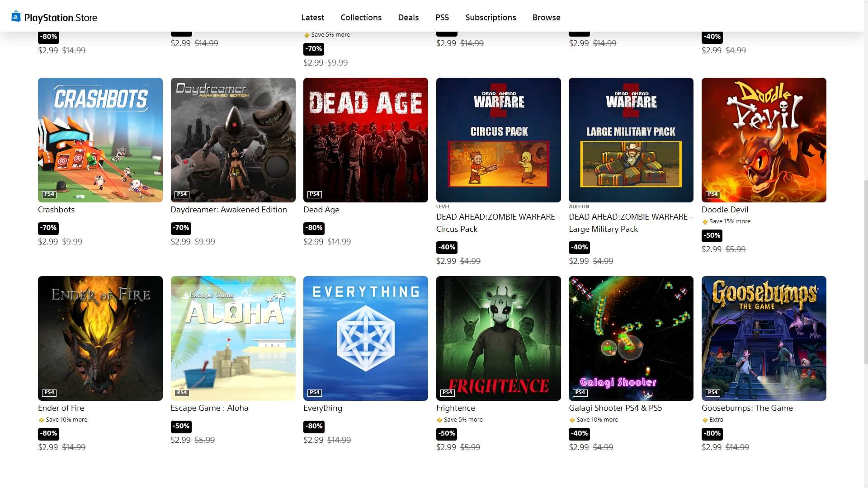
Task: Click the PS Plus icon beside Ender of Fire's Save 10% more
Action: 41,420
